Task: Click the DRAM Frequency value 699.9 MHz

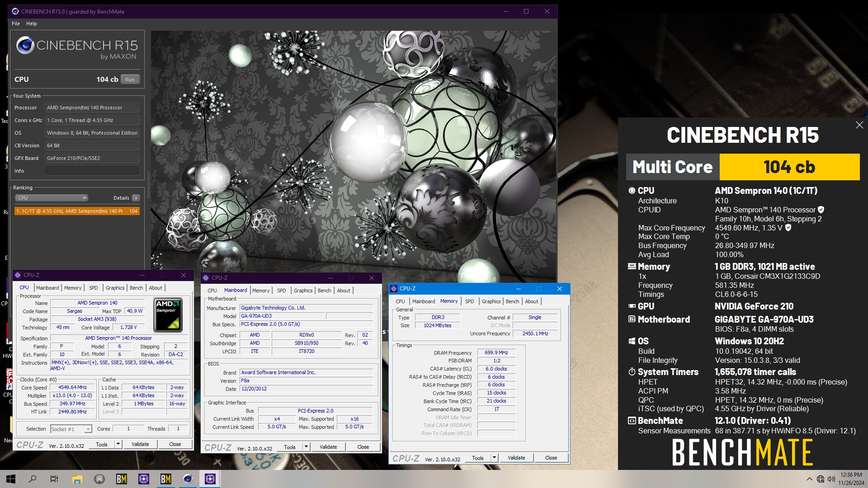Action: pos(496,352)
